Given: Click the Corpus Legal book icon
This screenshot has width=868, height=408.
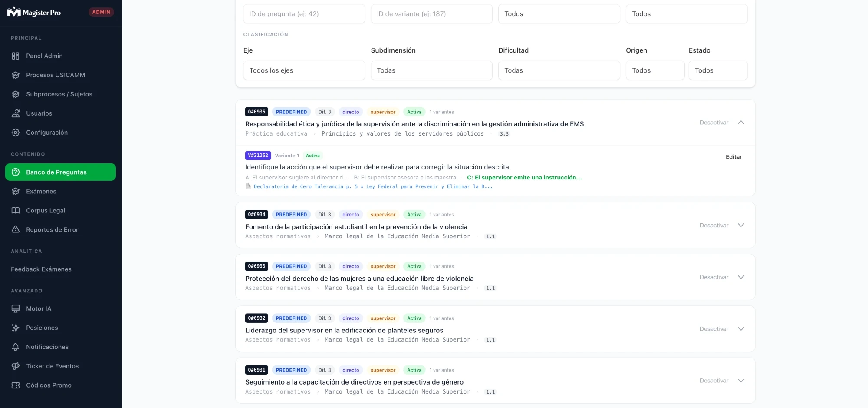Looking at the screenshot, I should point(16,210).
